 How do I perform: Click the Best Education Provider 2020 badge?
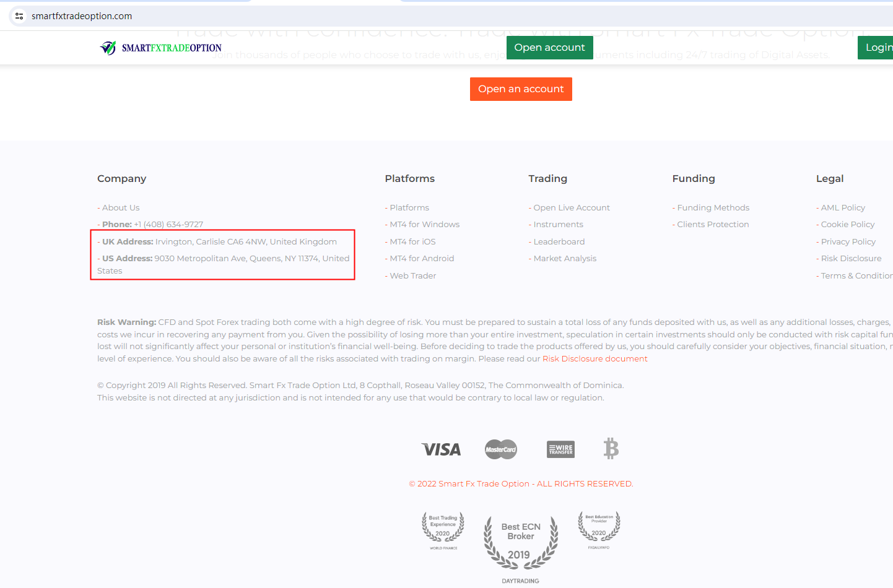(x=599, y=530)
